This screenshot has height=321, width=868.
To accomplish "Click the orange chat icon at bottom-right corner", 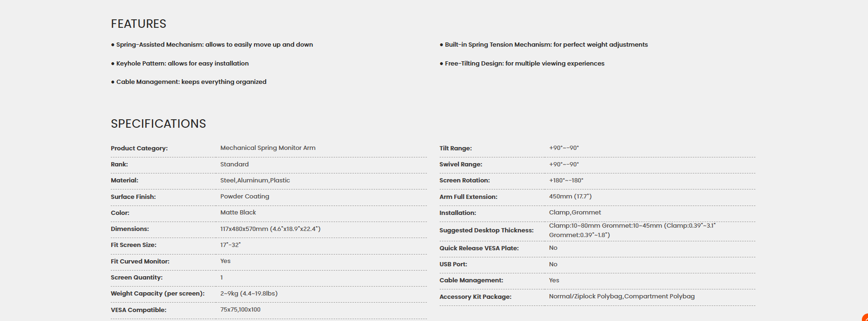I will [x=865, y=318].
